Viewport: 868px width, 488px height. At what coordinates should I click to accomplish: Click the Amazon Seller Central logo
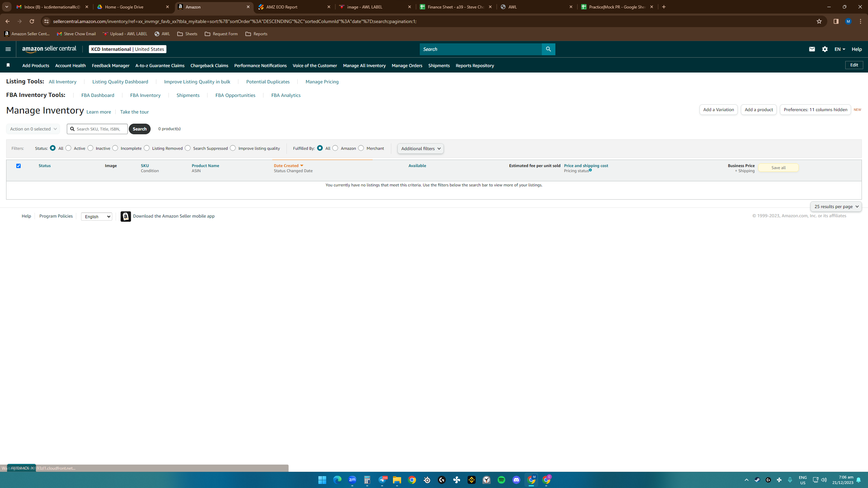coord(49,49)
